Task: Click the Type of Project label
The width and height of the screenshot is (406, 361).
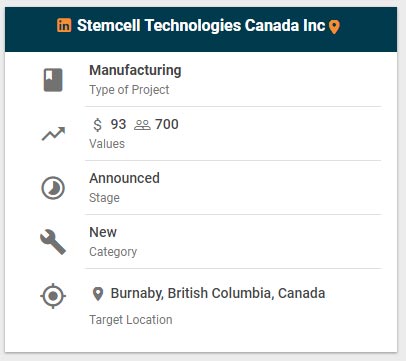Action: 129,90
